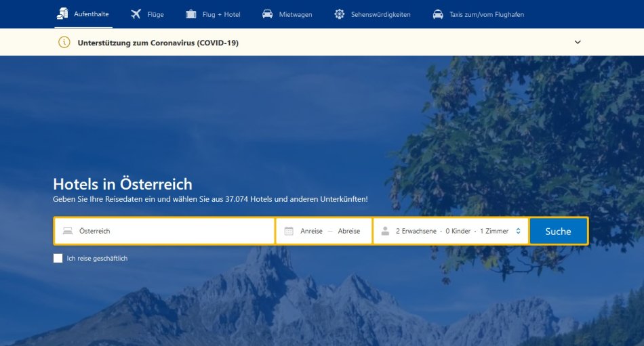Click the calendar icon in date field
Viewport: 644px width, 346px height.
289,231
